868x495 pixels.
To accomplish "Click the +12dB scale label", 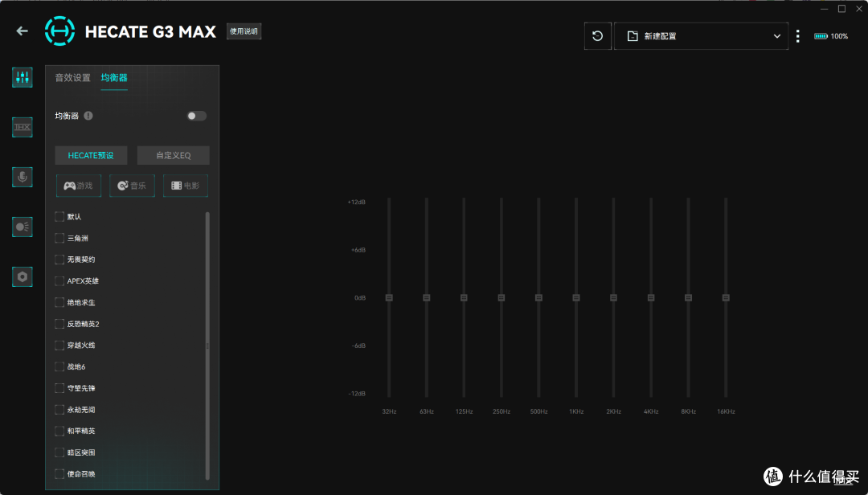I will [357, 202].
